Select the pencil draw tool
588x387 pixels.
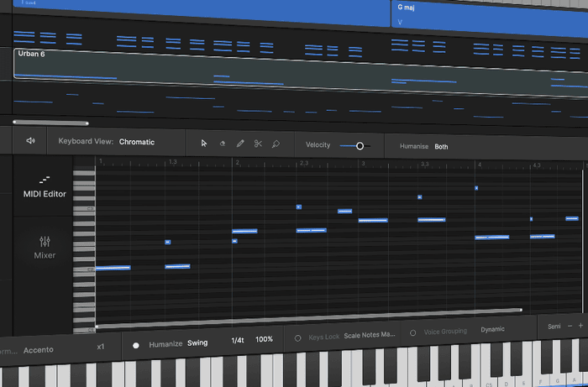tap(240, 144)
